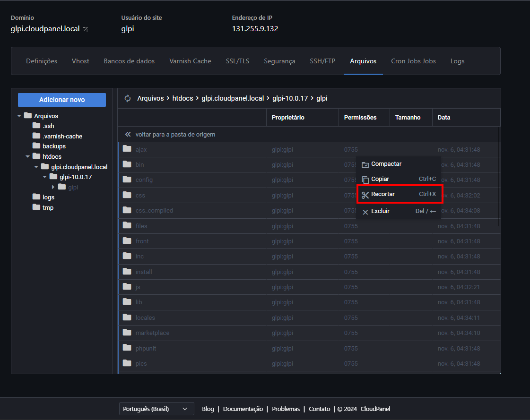Click the glpi-10.0.17 breadcrumb segment
Viewport: 530px width, 420px height.
tap(290, 98)
